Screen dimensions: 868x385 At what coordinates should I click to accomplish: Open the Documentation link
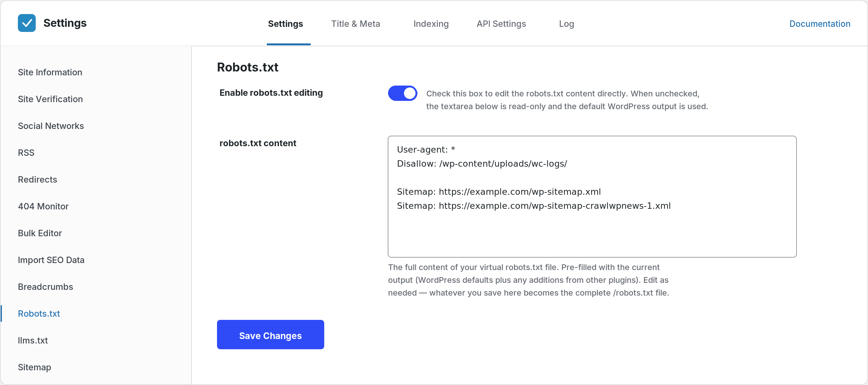(x=819, y=24)
